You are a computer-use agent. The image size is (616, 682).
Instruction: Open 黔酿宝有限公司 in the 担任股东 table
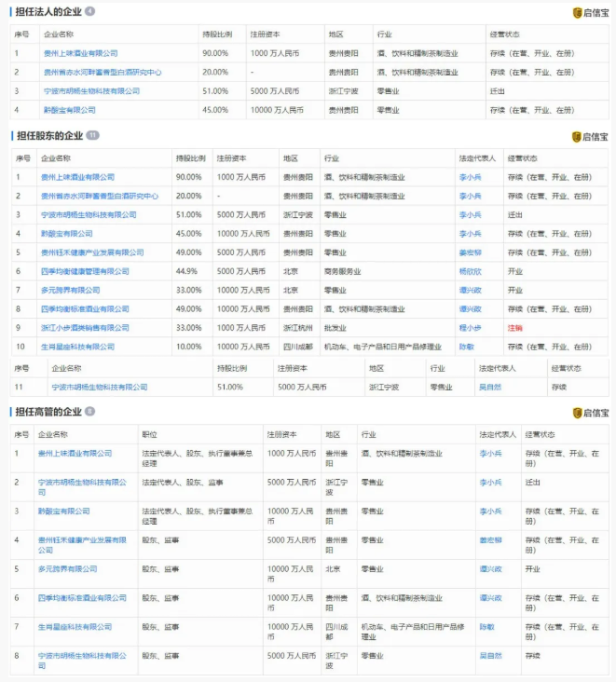pyautogui.click(x=66, y=234)
